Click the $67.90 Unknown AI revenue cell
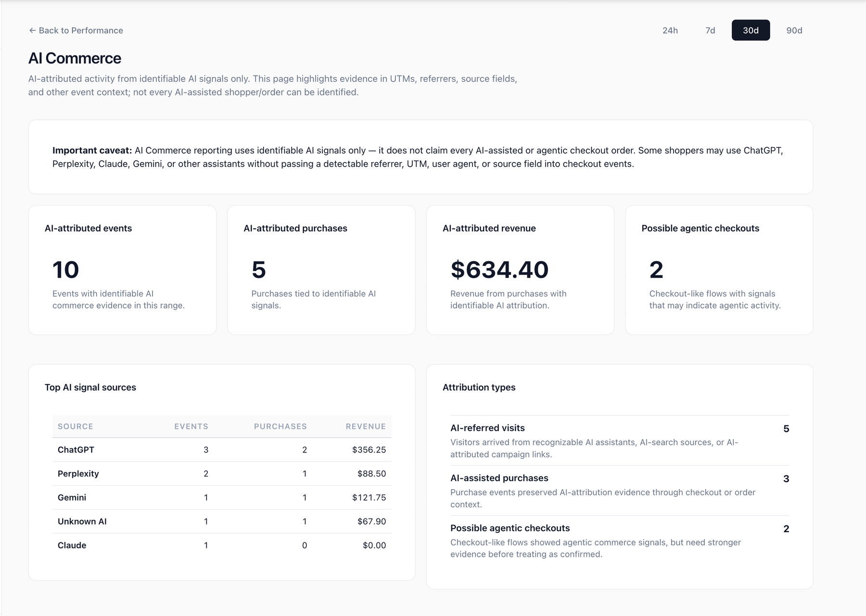Image resolution: width=866 pixels, height=616 pixels. tap(371, 521)
